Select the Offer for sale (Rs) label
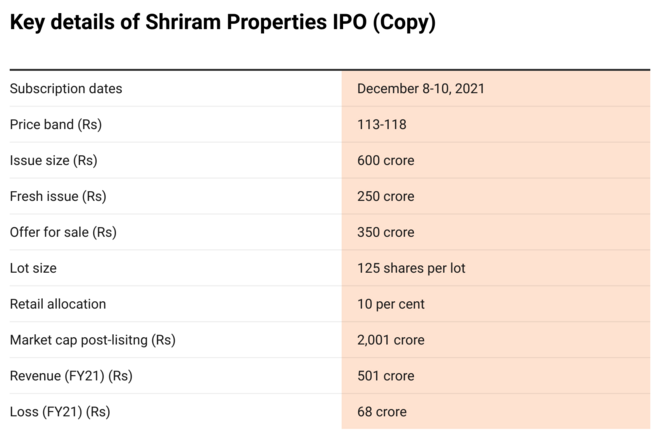 tap(63, 232)
